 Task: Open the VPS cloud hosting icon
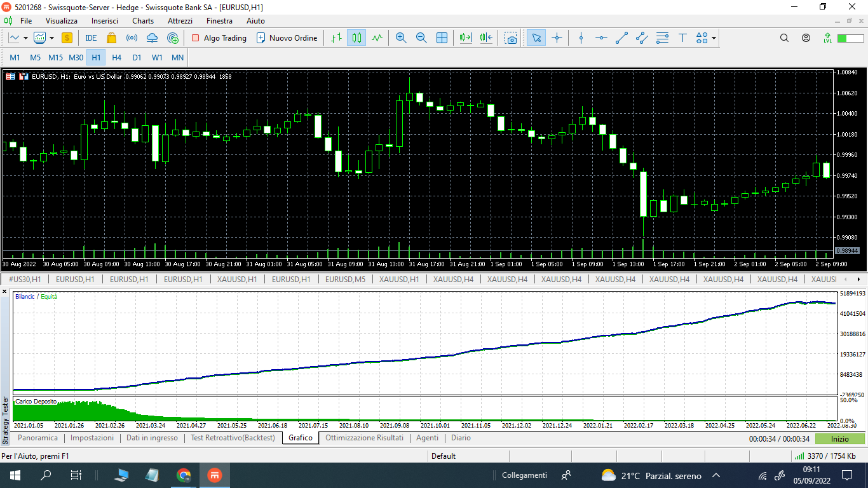[152, 38]
